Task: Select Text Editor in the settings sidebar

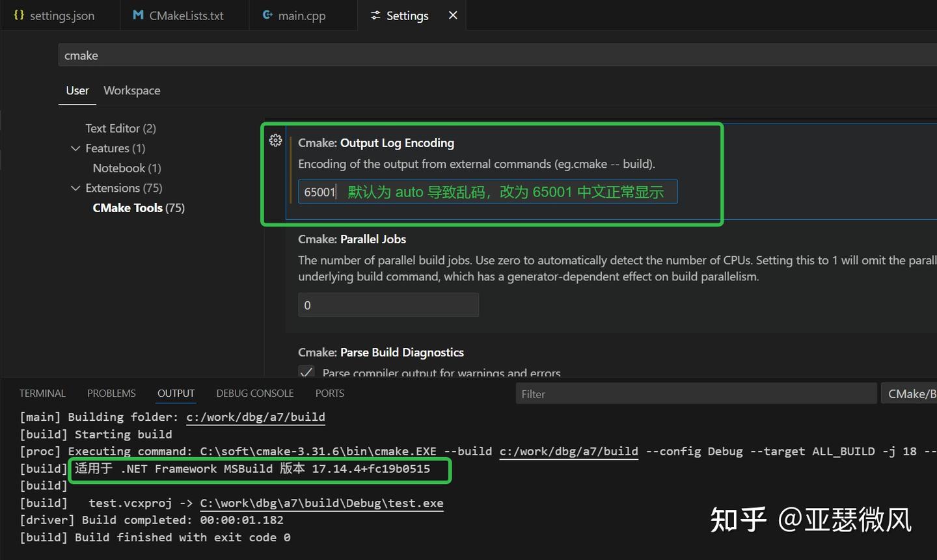Action: tap(120, 128)
